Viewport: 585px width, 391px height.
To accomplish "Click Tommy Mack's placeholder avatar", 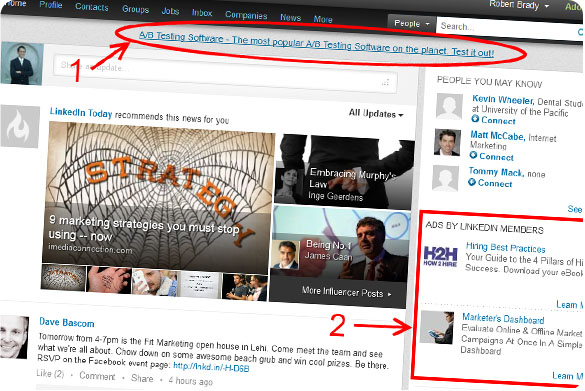I will click(x=445, y=178).
